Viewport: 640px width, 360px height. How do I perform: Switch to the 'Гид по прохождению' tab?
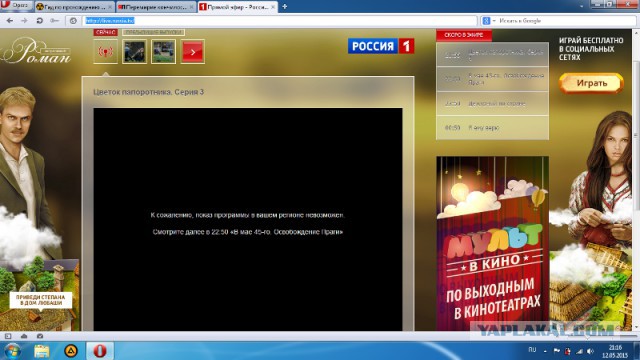74,7
